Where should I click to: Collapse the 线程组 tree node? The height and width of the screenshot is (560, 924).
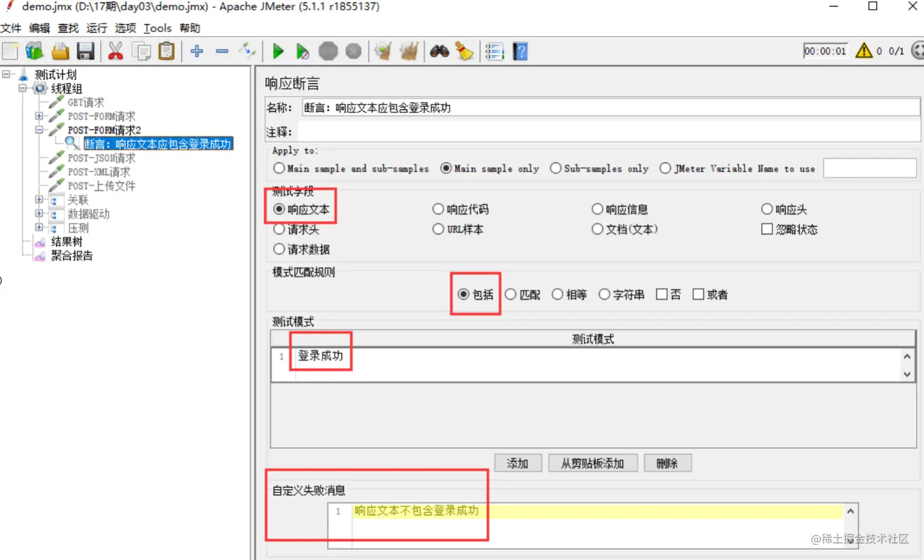(23, 88)
